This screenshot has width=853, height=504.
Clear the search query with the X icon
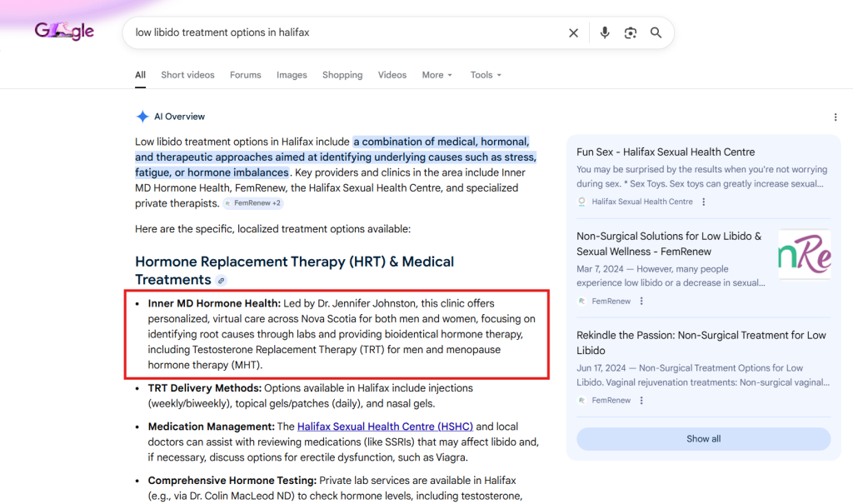pos(574,32)
